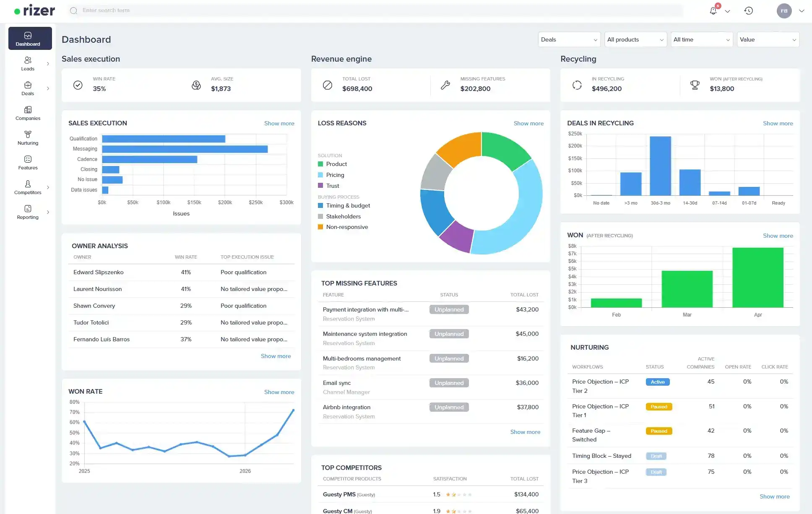812x514 pixels.
Task: Click the history clock icon in the top bar
Action: 749,10
